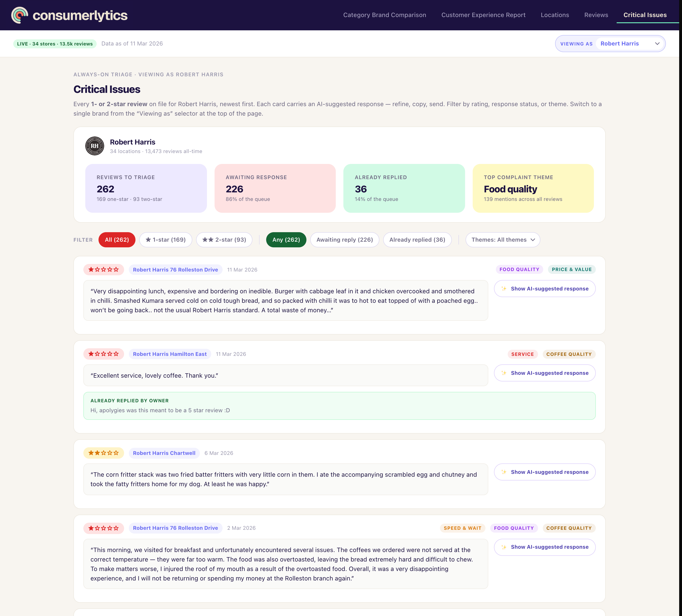Click sparkle icon on Rolleston Drive 2 Mar card

(504, 547)
